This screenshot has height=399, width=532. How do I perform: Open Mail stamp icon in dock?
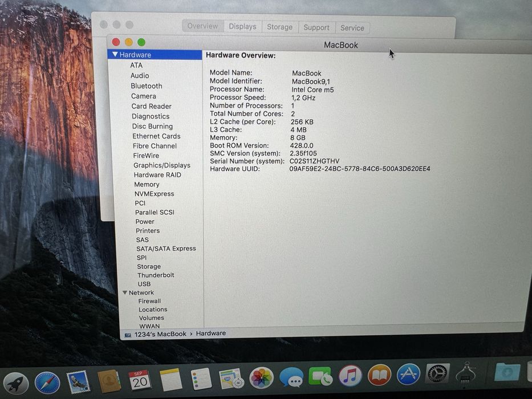[78, 382]
